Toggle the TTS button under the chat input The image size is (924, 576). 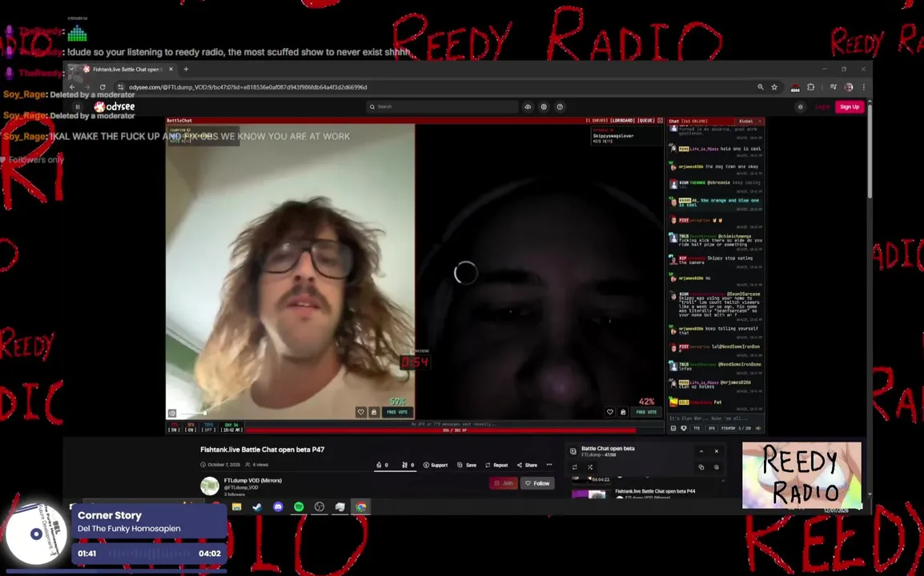(697, 428)
